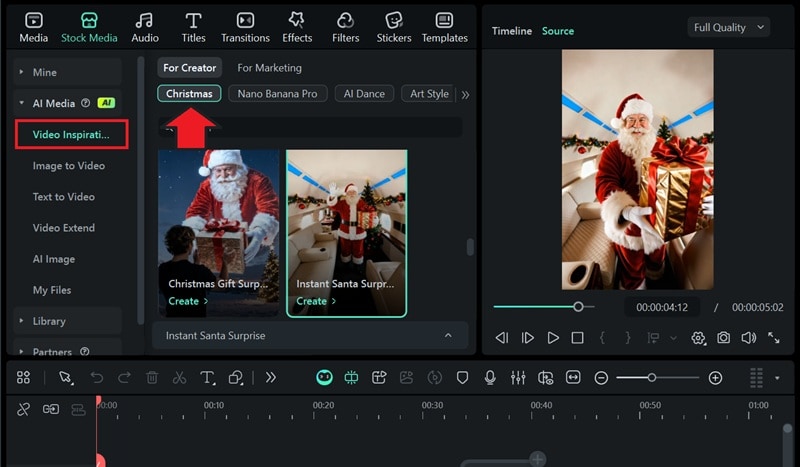Show more category chips arrow
Image resolution: width=800 pixels, height=467 pixels.
(x=465, y=94)
